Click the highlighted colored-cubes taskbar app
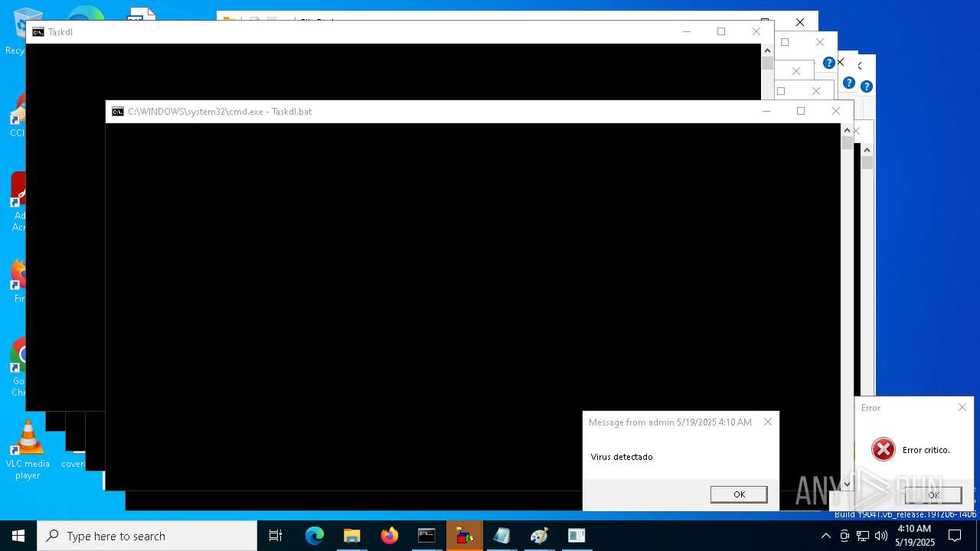 [x=464, y=536]
